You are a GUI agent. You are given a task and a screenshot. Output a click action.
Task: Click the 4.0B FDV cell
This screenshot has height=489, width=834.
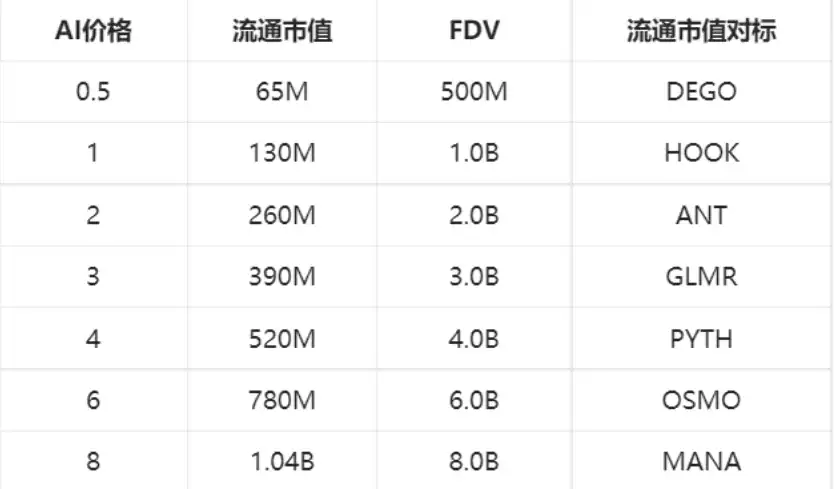coord(474,339)
